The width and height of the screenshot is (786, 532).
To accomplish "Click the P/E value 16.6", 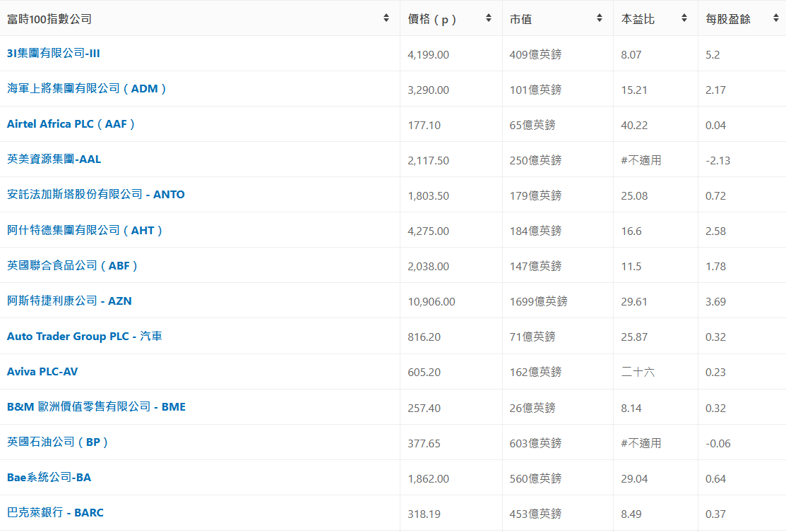I will (x=631, y=231).
